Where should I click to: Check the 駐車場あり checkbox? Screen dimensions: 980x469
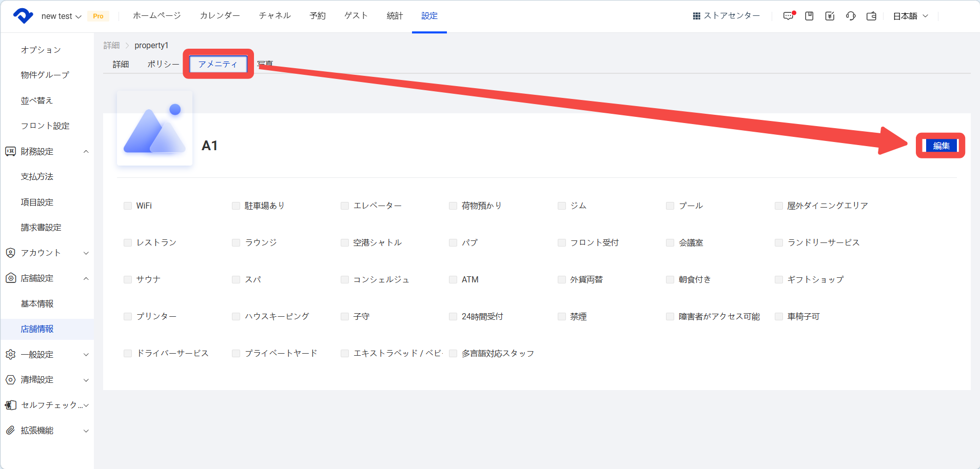tap(236, 206)
